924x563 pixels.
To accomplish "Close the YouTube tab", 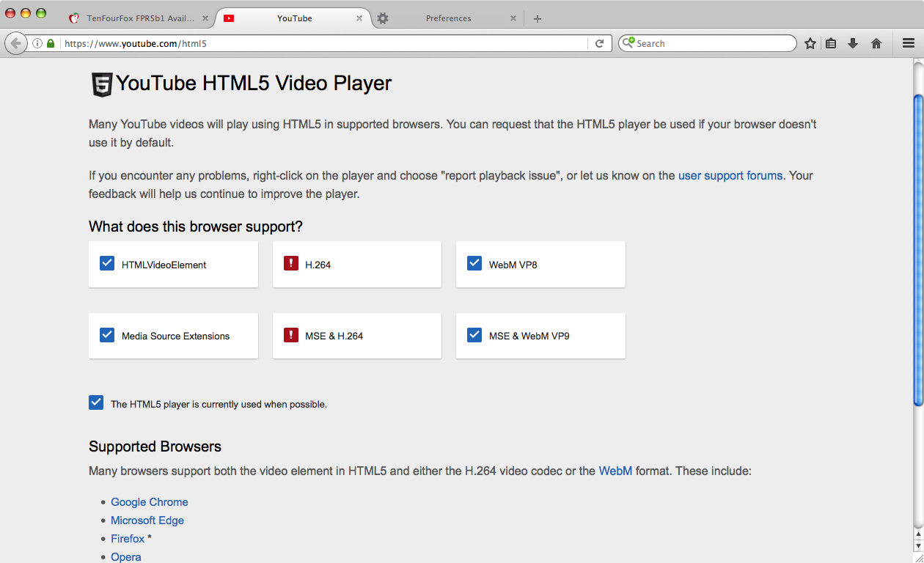I will coord(359,18).
